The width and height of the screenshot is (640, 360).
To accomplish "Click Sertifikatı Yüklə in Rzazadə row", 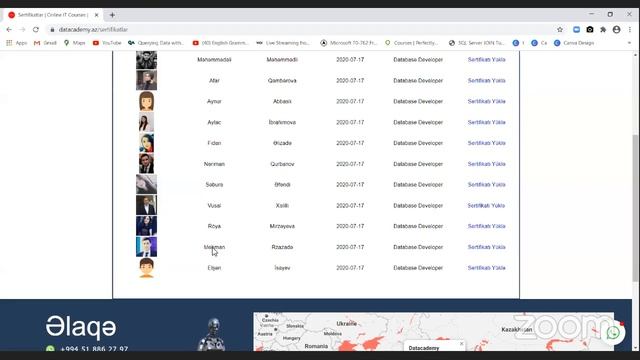I will [x=487, y=247].
